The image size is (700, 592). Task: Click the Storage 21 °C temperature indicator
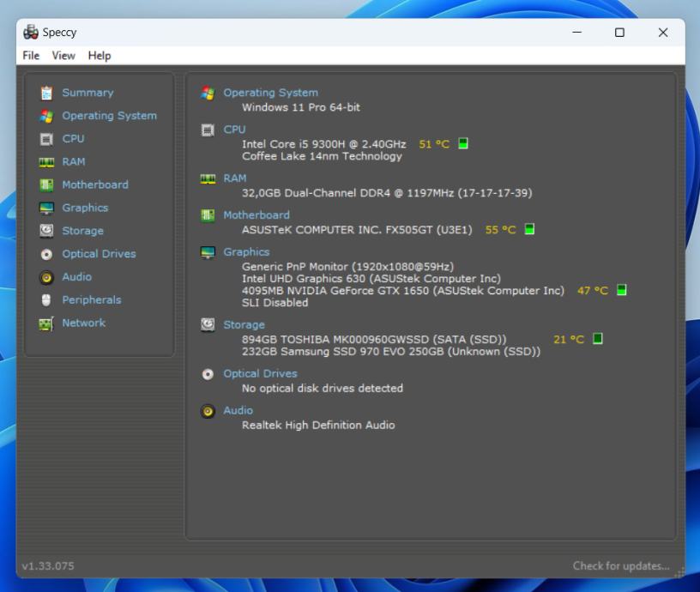(598, 340)
